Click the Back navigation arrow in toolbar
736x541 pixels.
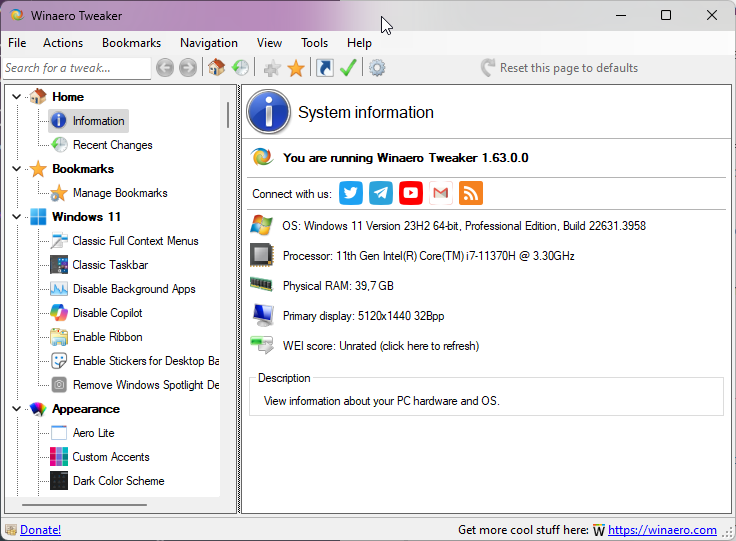tap(165, 68)
